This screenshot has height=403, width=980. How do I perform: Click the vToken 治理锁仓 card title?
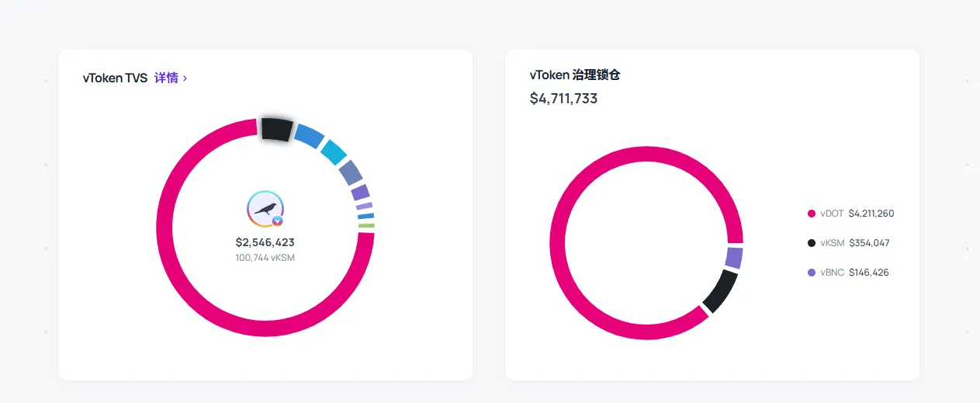pyautogui.click(x=575, y=75)
